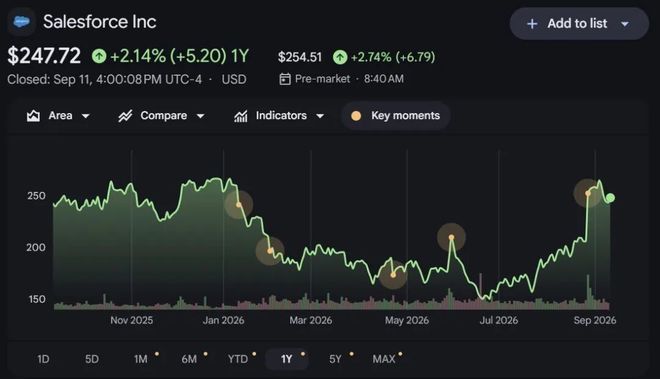Image resolution: width=660 pixels, height=379 pixels.
Task: Click the key moment marker just after Jan 2026
Action: tap(239, 205)
